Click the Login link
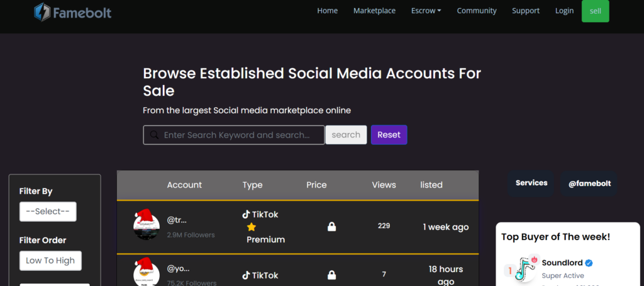The height and width of the screenshot is (286, 644). 564,11
